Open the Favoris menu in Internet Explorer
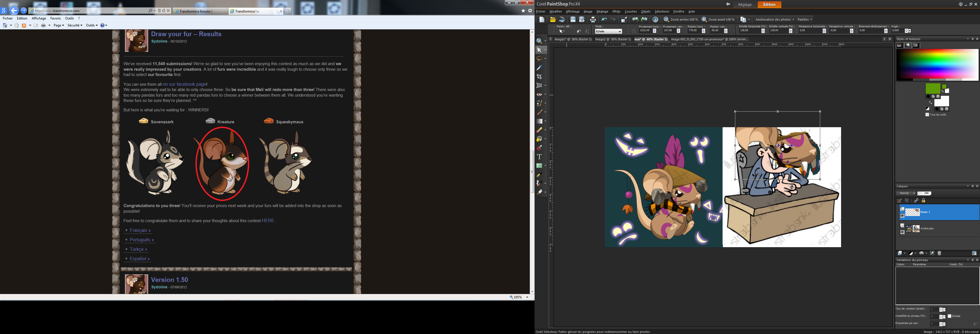Viewport: 980px width, 334px height. [x=56, y=18]
